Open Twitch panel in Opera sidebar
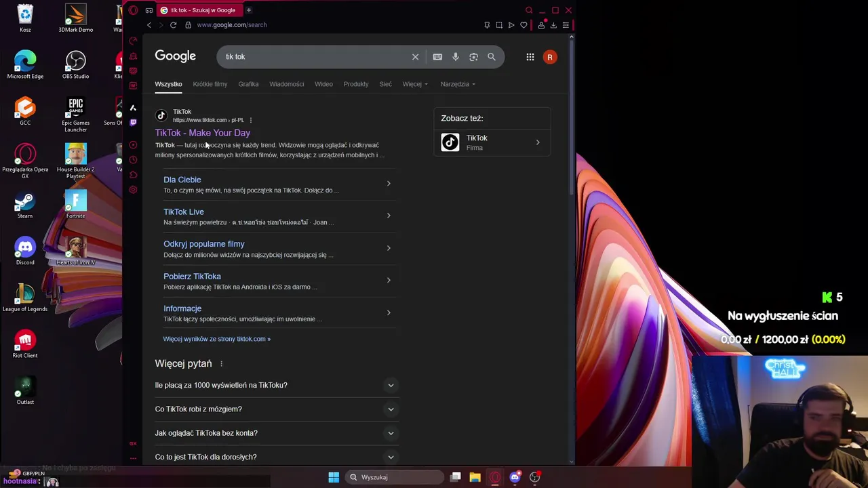The height and width of the screenshot is (488, 868). tap(133, 123)
